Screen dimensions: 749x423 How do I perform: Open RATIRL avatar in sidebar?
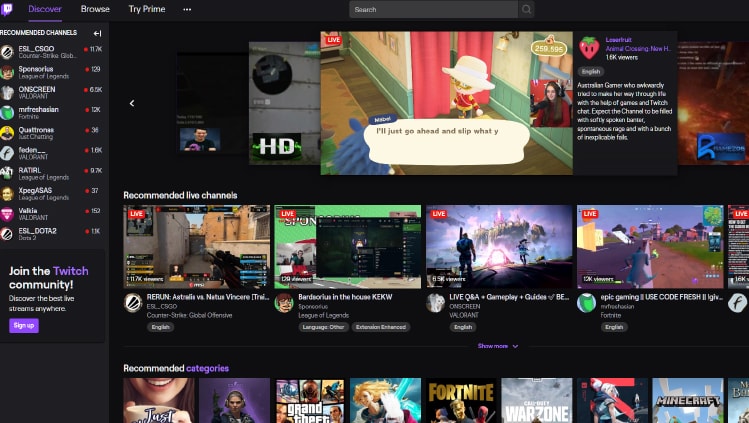point(7,173)
